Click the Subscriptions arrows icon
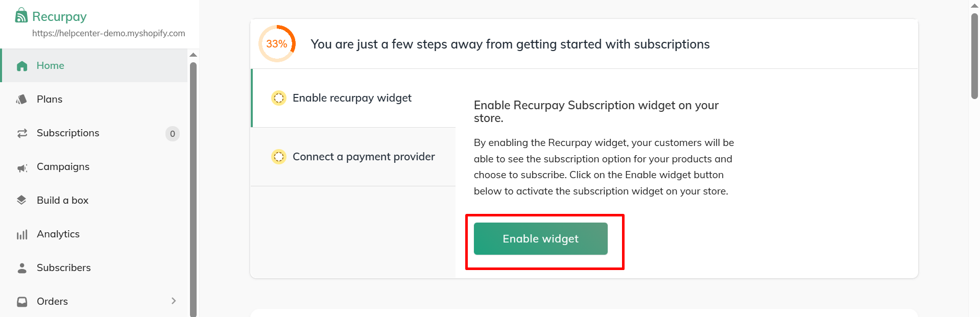 point(22,133)
